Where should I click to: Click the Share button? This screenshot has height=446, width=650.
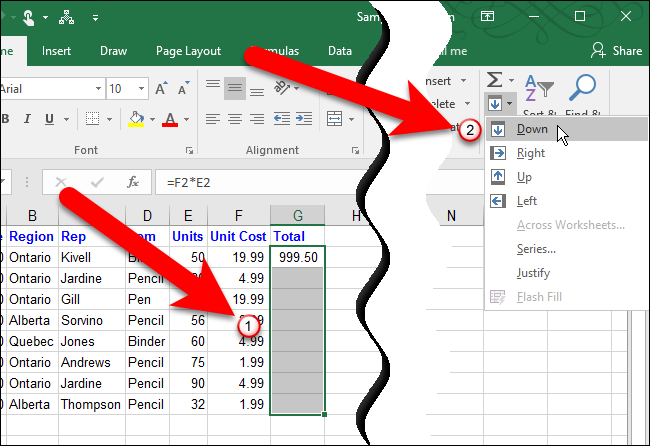616,51
